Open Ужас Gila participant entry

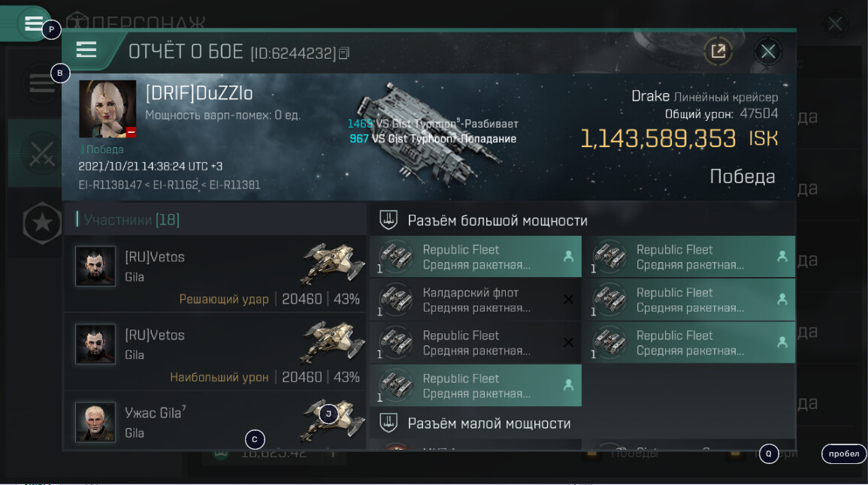tap(216, 421)
